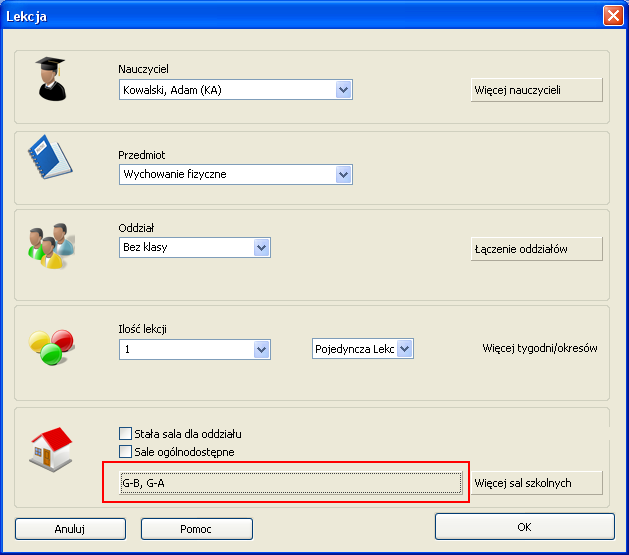The height and width of the screenshot is (555, 629).
Task: Click the Oddział label text
Action: tap(136, 228)
